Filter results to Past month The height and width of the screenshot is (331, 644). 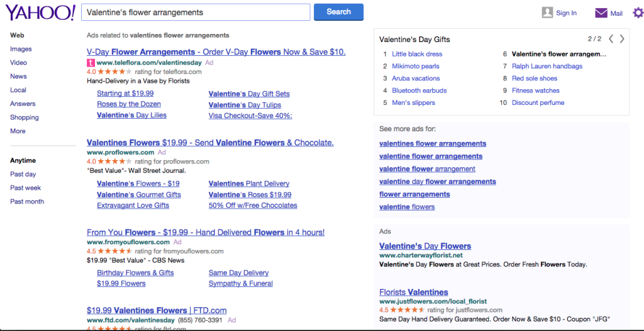(27, 202)
